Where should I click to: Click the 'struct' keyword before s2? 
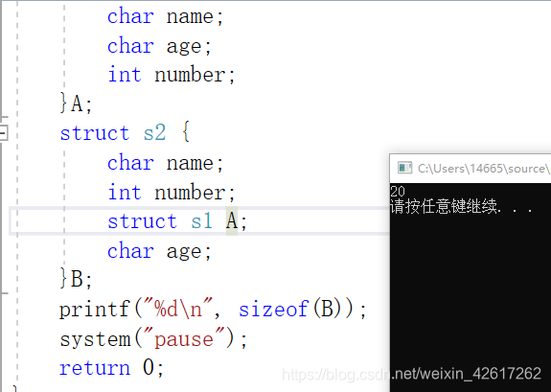click(x=95, y=133)
